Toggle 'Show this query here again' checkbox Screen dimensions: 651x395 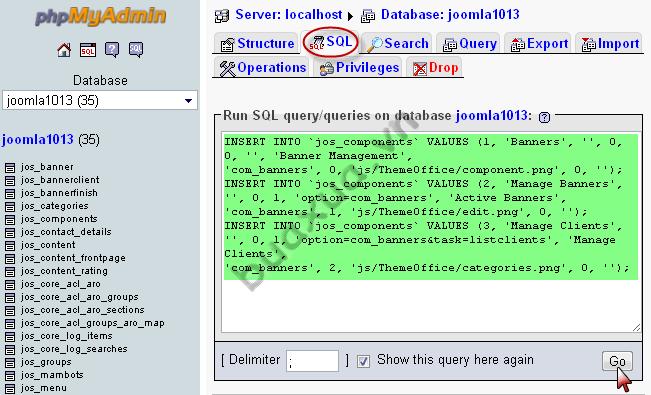coord(363,361)
